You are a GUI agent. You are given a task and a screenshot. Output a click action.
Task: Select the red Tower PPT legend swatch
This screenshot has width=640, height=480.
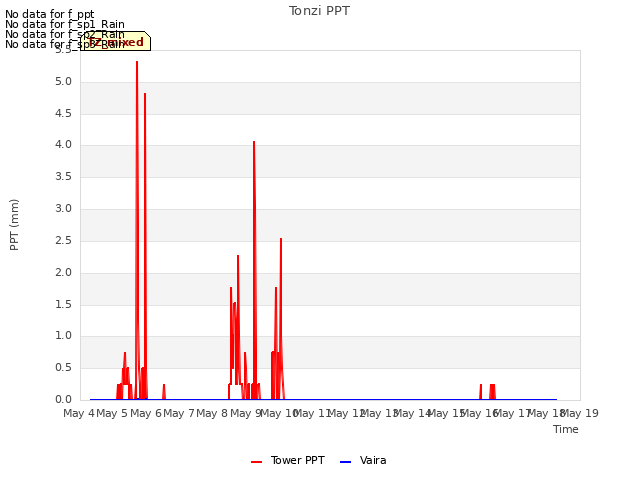256,462
